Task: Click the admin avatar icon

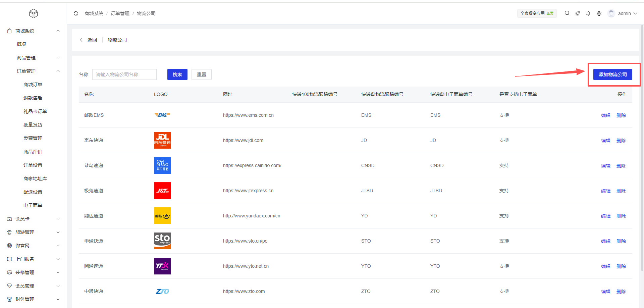Action: point(611,13)
